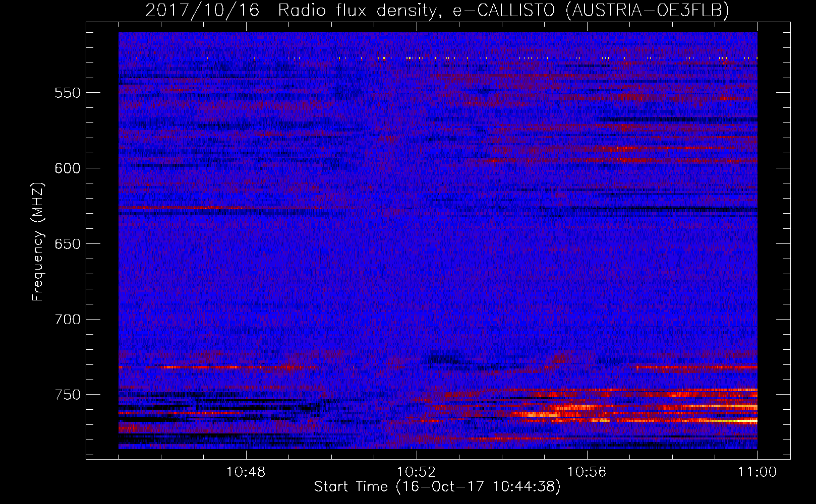Select the "Frequency (MHZ)" y-axis label
The image size is (816, 504).
[38, 241]
